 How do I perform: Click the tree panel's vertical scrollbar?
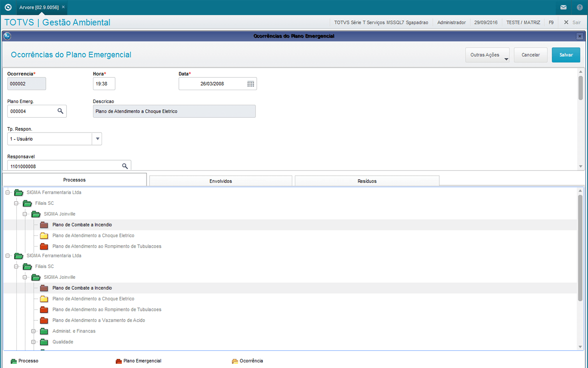click(580, 247)
